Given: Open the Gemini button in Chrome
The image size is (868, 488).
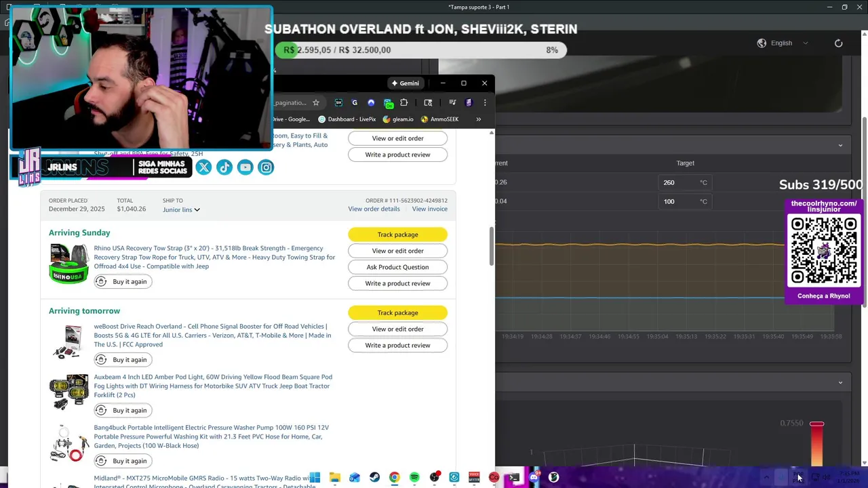Looking at the screenshot, I should pos(406,83).
